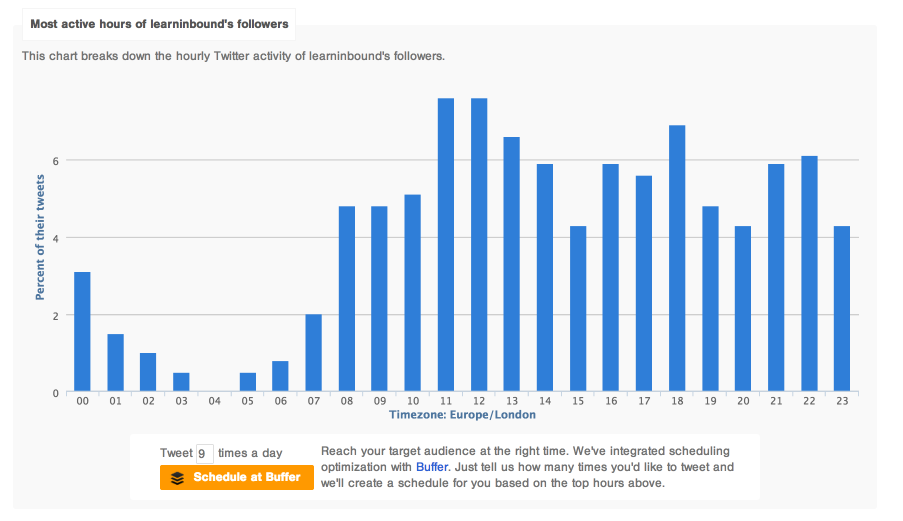Click the bar for hour 00

tap(82, 332)
